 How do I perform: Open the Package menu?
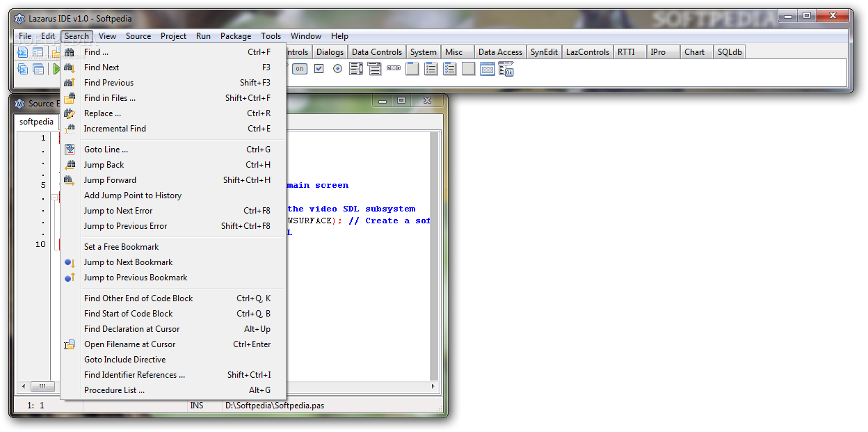236,36
